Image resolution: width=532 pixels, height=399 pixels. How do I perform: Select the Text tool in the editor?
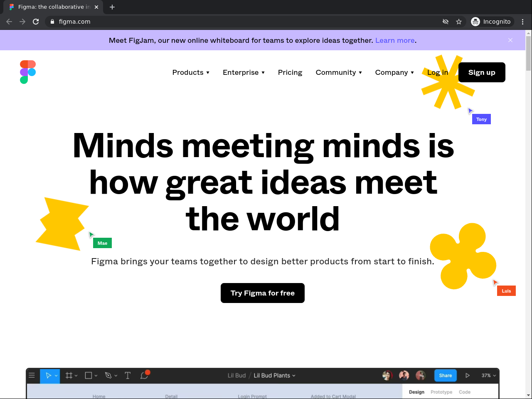click(128, 375)
